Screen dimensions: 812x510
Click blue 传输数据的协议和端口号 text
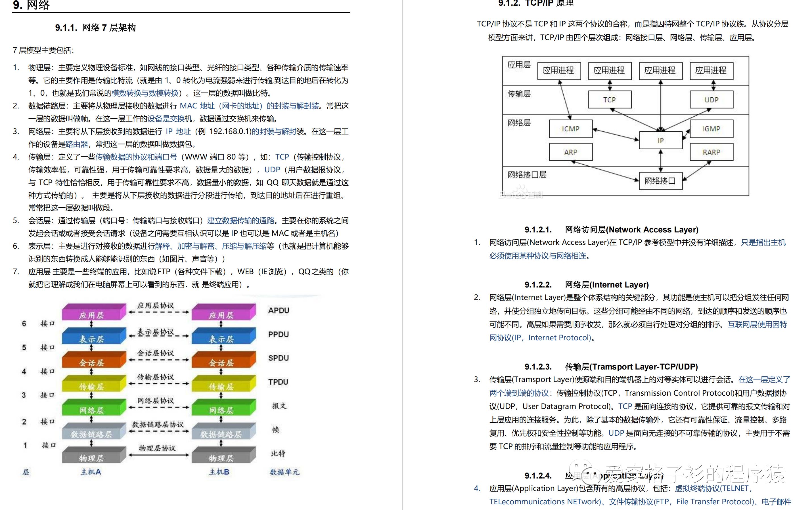pos(136,157)
